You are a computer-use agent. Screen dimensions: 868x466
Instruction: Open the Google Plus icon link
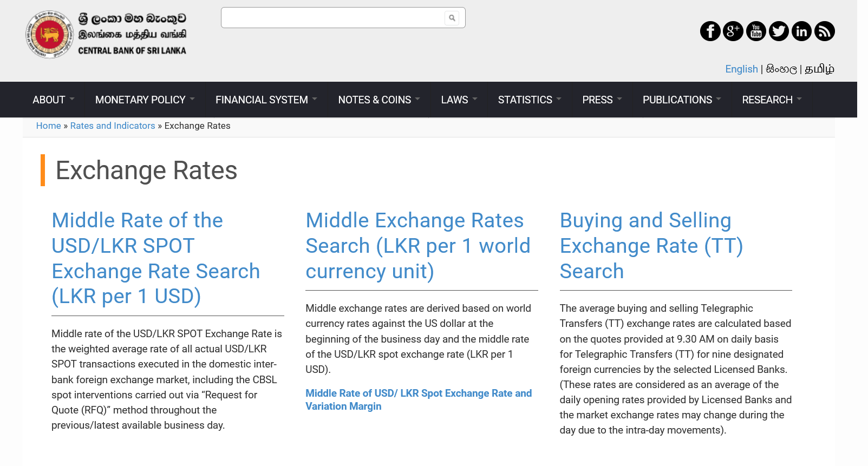[x=733, y=31]
